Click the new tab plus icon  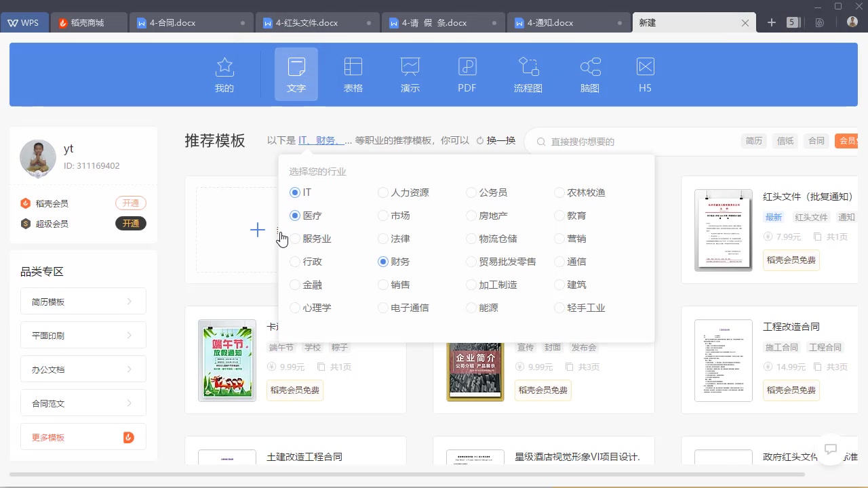pyautogui.click(x=772, y=22)
